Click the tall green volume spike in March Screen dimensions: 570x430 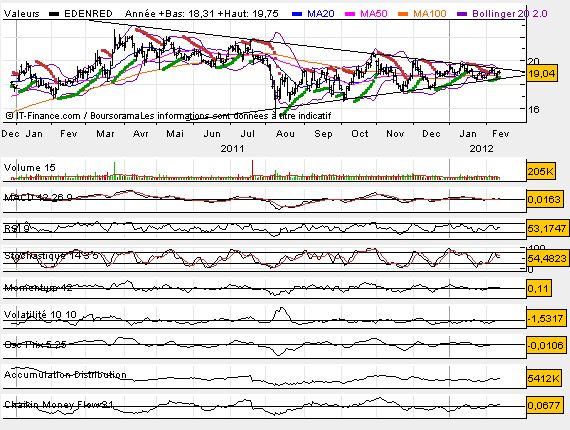coord(115,170)
